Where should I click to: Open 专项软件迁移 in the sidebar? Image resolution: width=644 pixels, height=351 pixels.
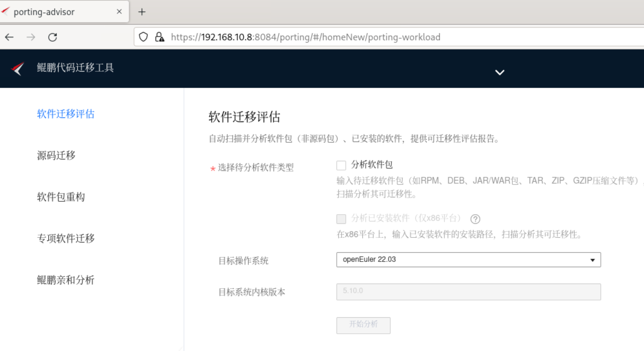(x=66, y=239)
